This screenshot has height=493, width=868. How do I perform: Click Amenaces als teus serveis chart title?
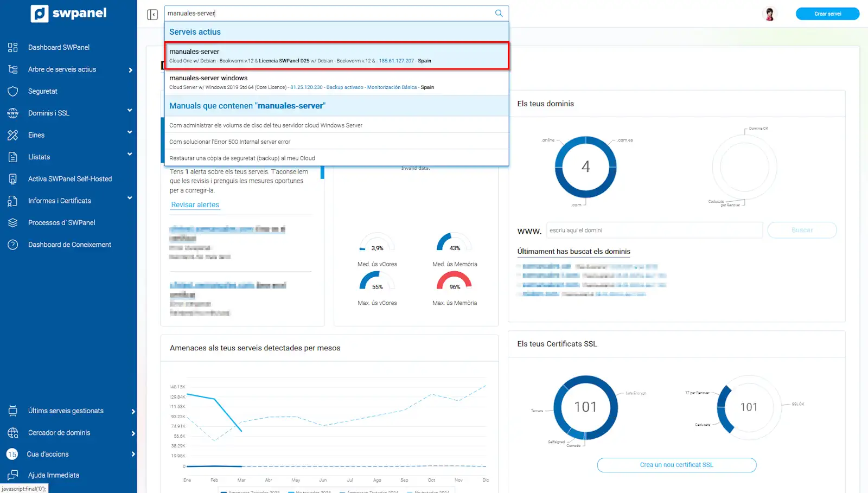255,348
